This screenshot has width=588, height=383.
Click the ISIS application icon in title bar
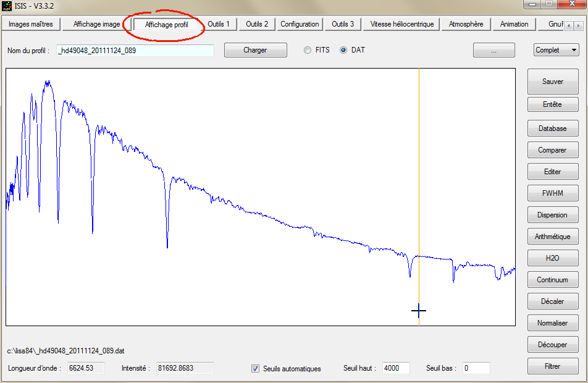(7, 6)
